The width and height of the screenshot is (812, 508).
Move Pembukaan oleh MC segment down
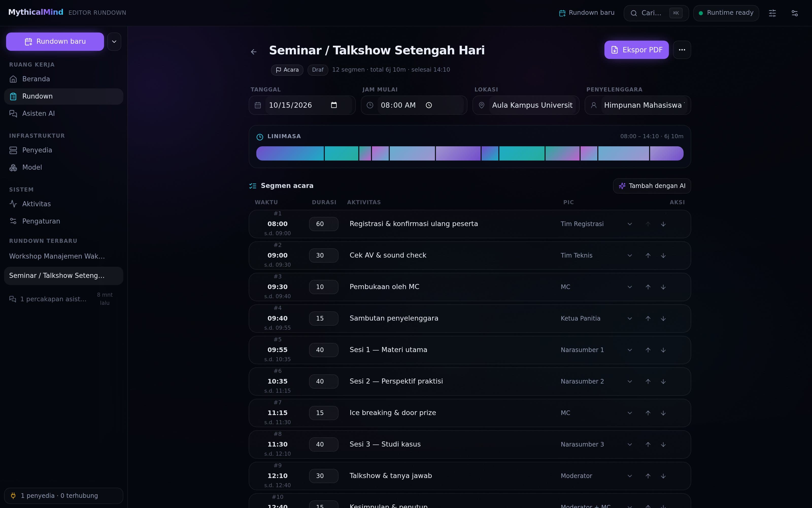tap(663, 287)
